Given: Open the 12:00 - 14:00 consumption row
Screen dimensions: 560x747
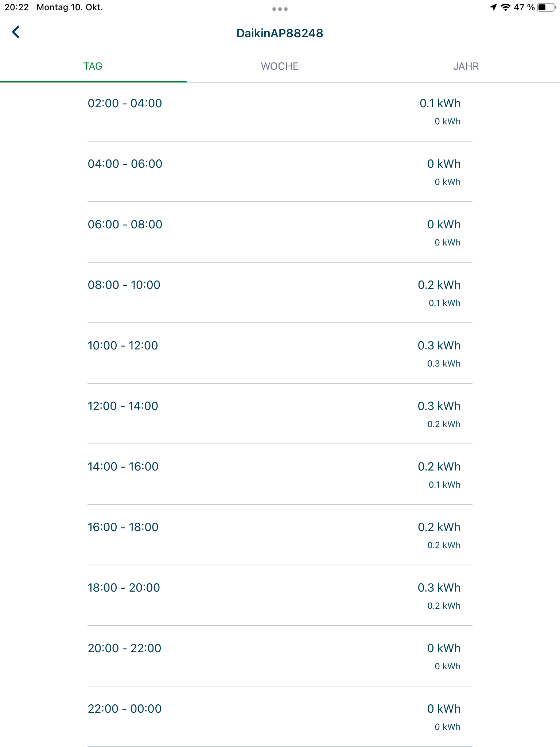Looking at the screenshot, I should coord(280,414).
